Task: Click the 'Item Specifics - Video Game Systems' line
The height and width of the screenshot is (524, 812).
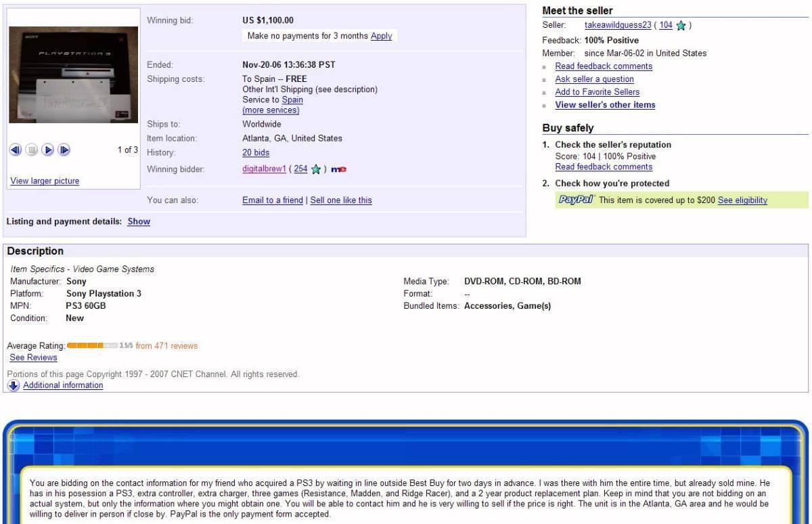Action: click(x=83, y=269)
